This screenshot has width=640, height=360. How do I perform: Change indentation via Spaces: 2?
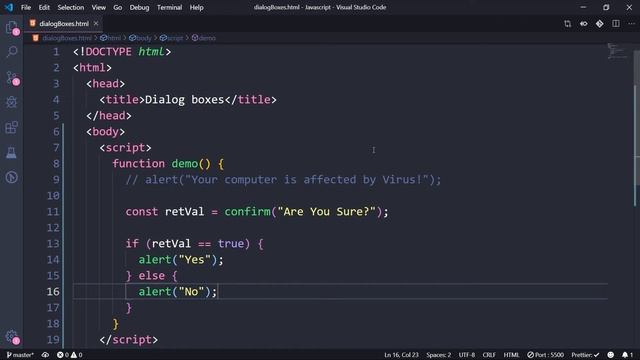pyautogui.click(x=439, y=355)
